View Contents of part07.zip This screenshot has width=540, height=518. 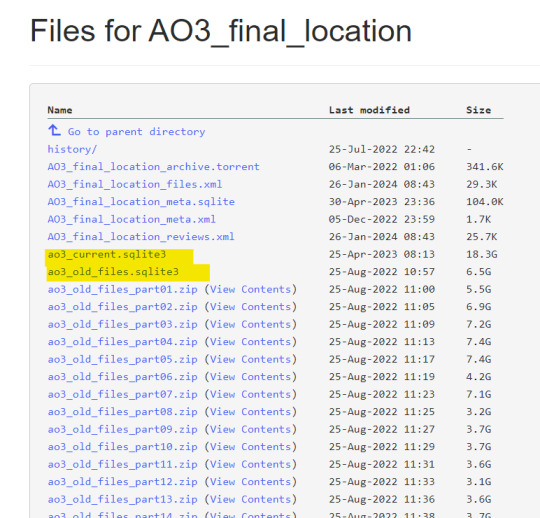tap(251, 394)
